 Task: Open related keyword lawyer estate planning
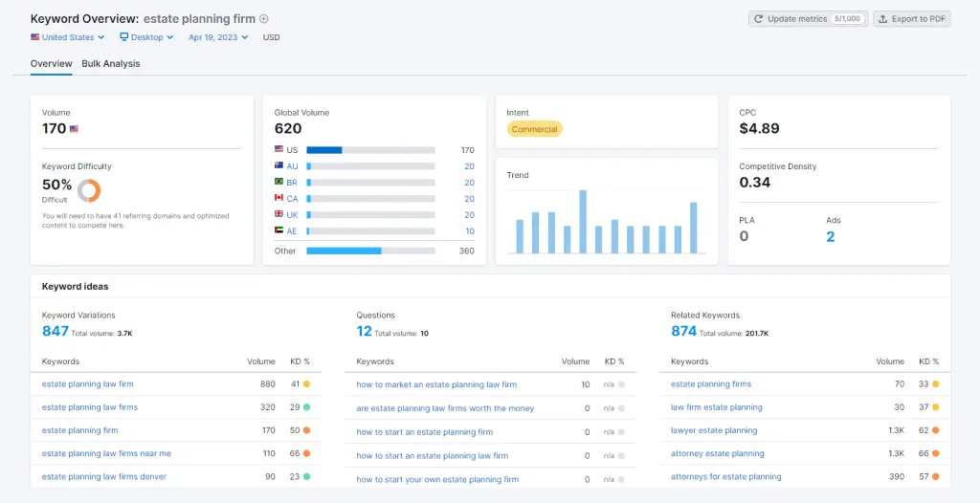pos(714,430)
